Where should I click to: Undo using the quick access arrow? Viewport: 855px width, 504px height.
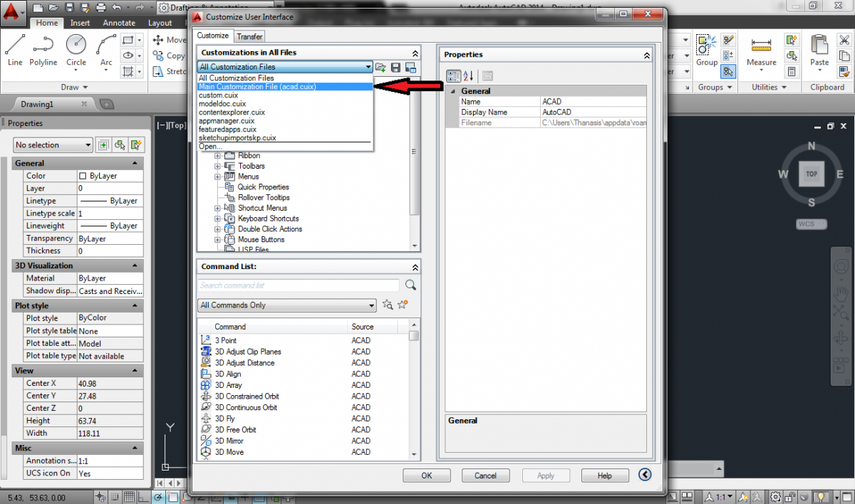point(116,8)
